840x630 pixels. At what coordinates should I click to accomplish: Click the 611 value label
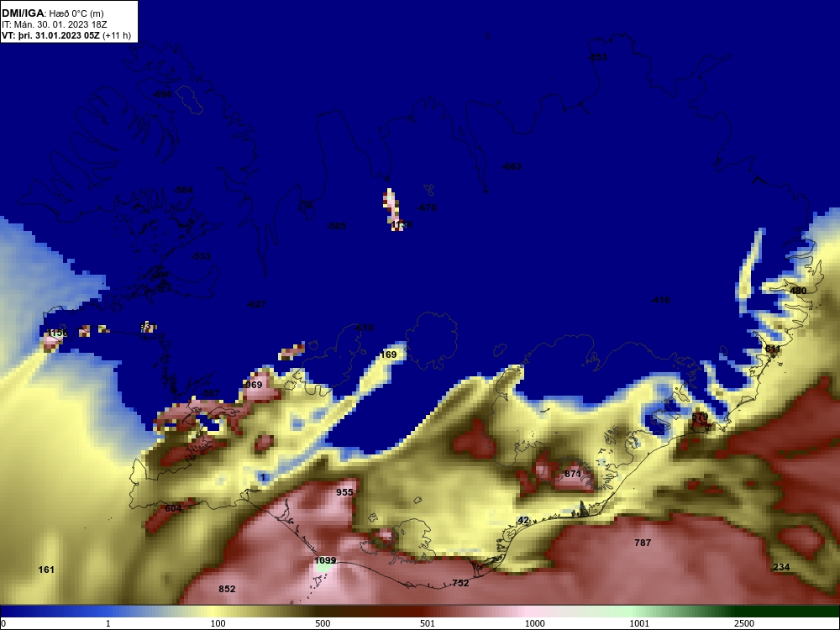click(773, 349)
